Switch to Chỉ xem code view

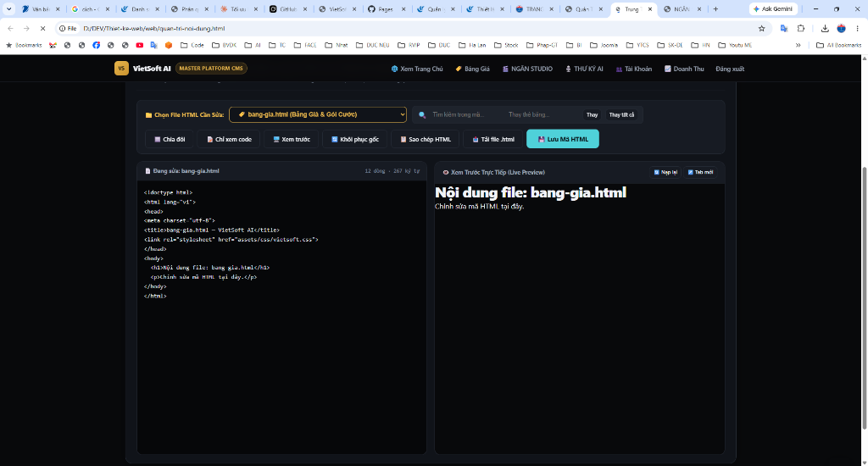(229, 139)
